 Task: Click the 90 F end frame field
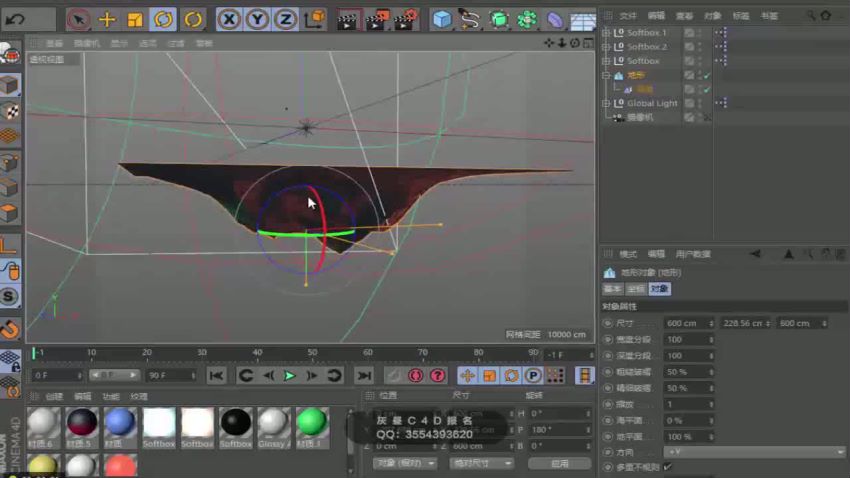click(x=170, y=376)
